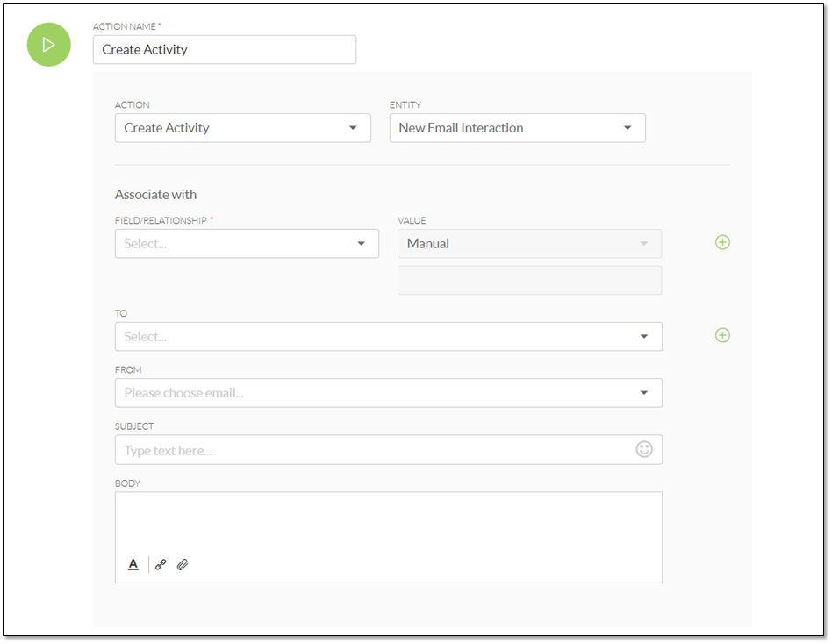
Task: Open the Field/Relationship select dropdown
Action: pos(247,244)
